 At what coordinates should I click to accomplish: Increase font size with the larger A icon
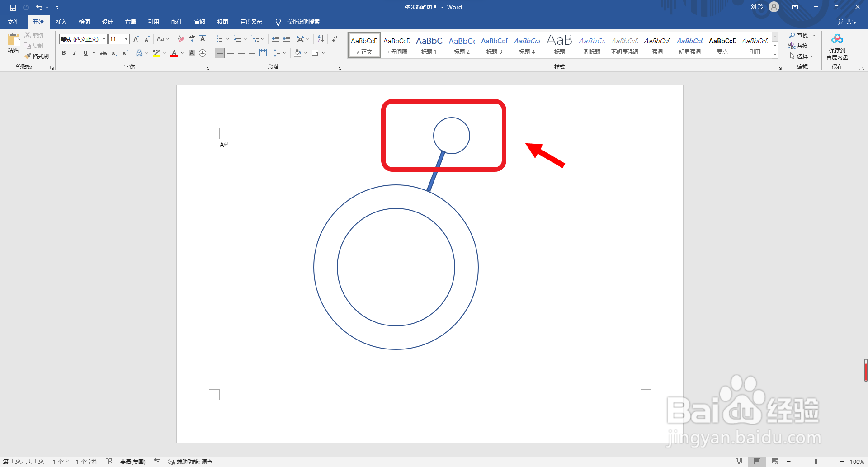coord(136,39)
